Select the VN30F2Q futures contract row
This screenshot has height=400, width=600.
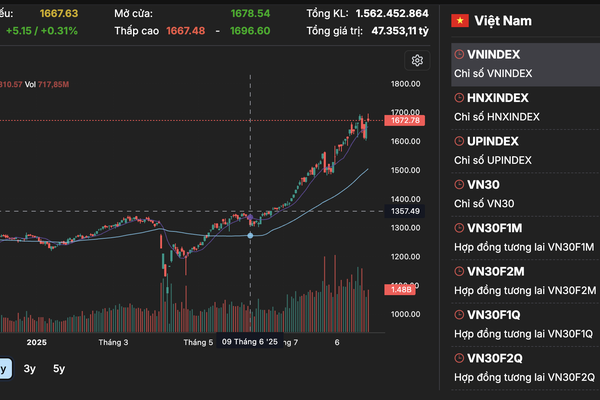point(525,366)
